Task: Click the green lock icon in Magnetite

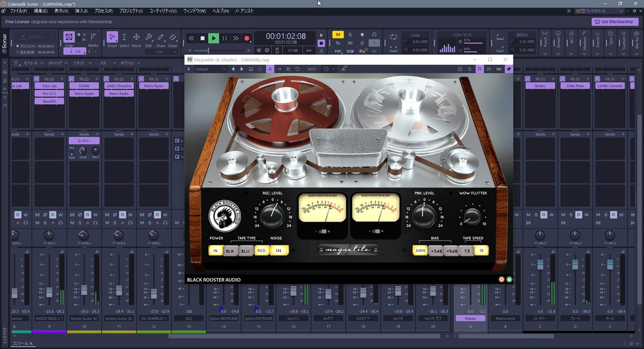Action: (509, 279)
